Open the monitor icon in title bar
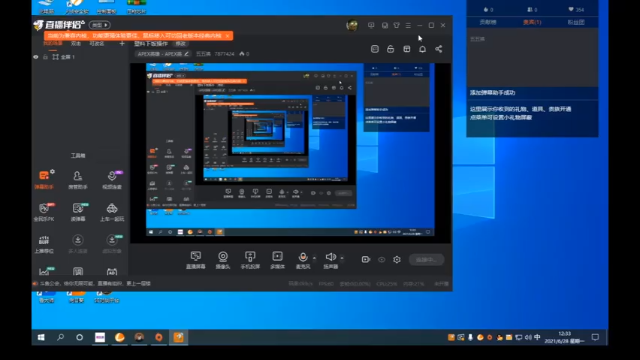 371,25
